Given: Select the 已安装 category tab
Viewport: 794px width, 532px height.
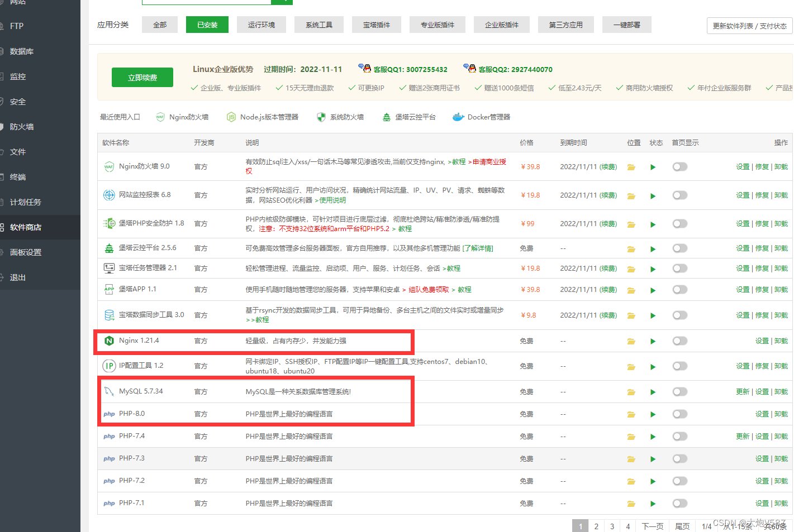Looking at the screenshot, I should coord(207,25).
